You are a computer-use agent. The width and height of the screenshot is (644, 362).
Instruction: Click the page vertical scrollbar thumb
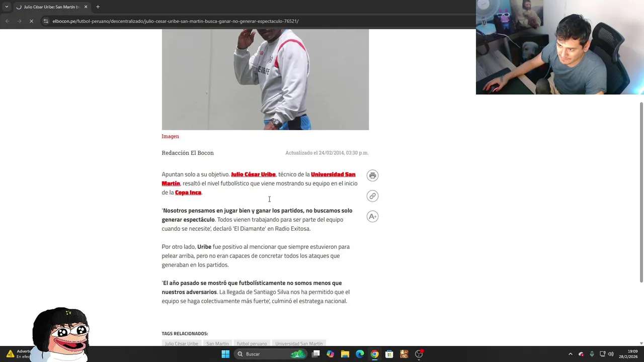click(641, 192)
